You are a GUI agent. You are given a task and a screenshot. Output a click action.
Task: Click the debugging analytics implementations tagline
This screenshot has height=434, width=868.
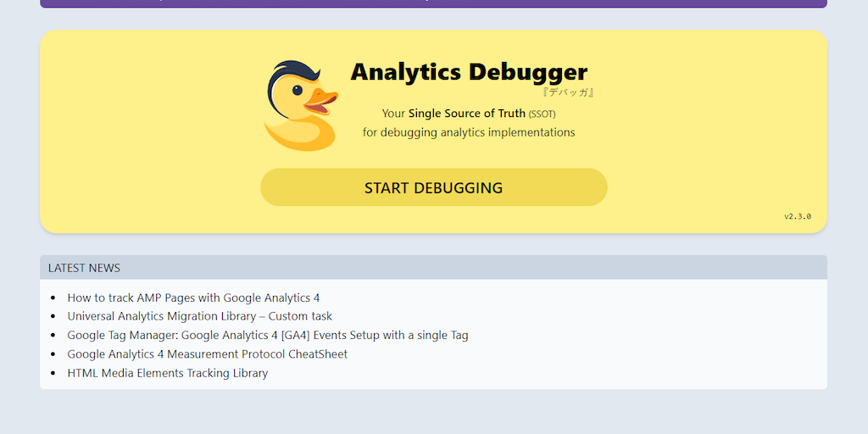click(x=469, y=132)
